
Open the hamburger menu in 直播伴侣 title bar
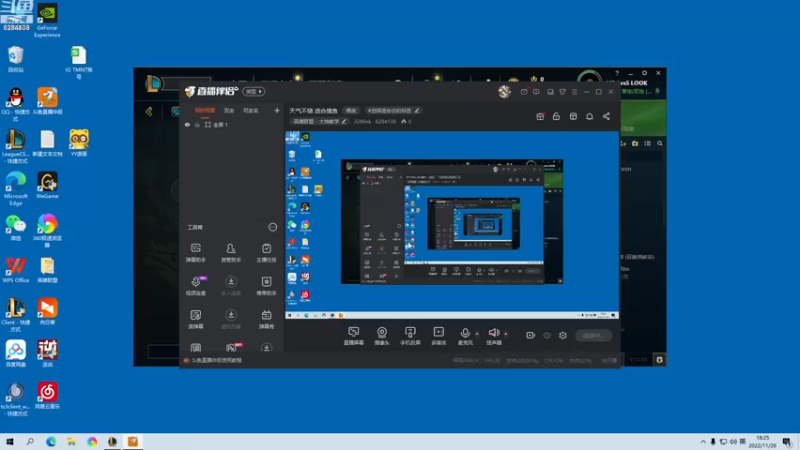[x=574, y=92]
